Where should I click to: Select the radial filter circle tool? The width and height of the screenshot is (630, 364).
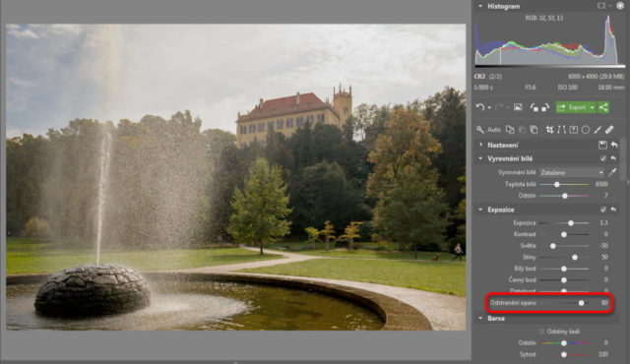586,129
